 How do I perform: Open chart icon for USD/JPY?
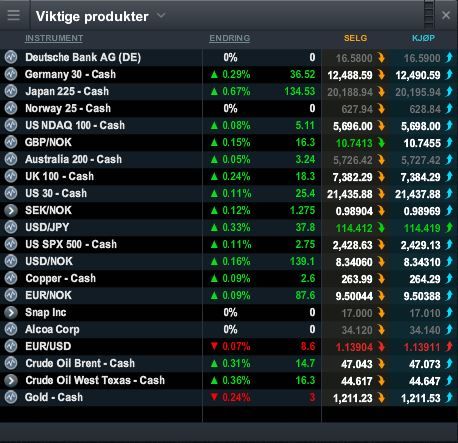click(x=11, y=227)
